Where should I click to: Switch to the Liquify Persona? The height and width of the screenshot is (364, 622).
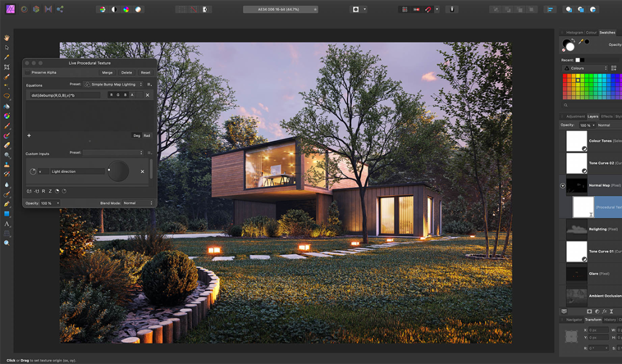pos(24,9)
